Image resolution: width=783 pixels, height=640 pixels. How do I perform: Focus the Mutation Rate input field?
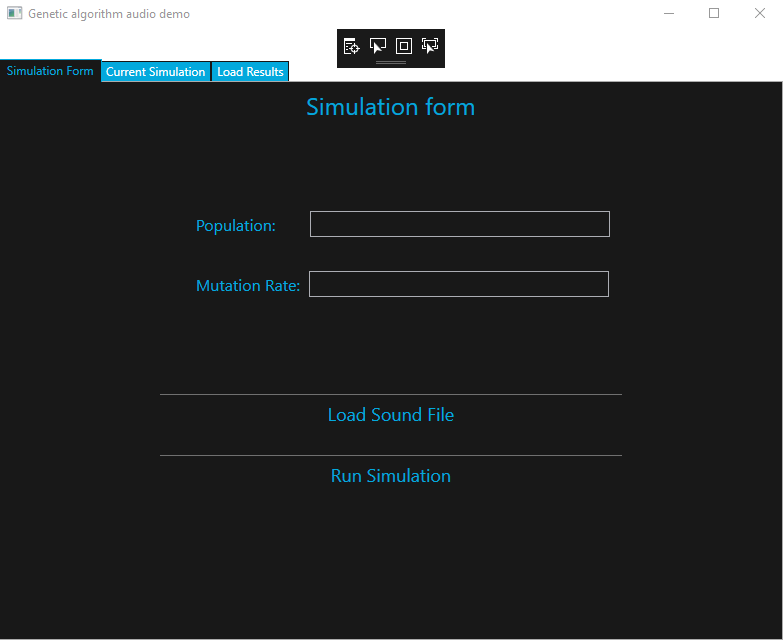coord(459,284)
